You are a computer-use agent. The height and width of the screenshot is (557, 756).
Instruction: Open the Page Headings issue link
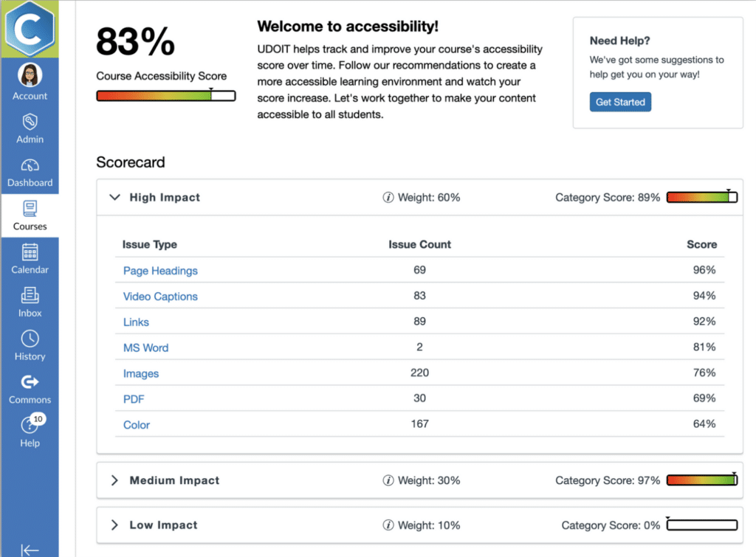pos(160,271)
